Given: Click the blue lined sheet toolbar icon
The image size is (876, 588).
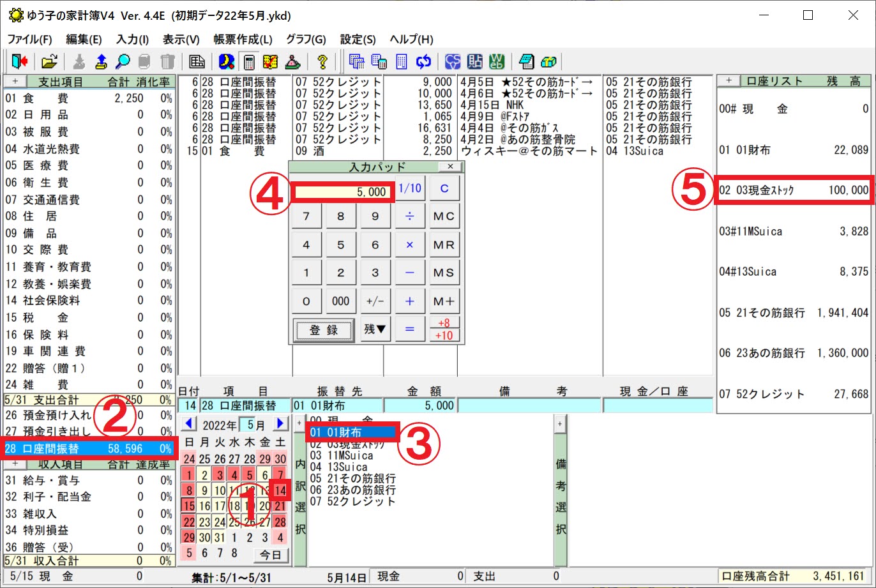Looking at the screenshot, I should pos(402,62).
